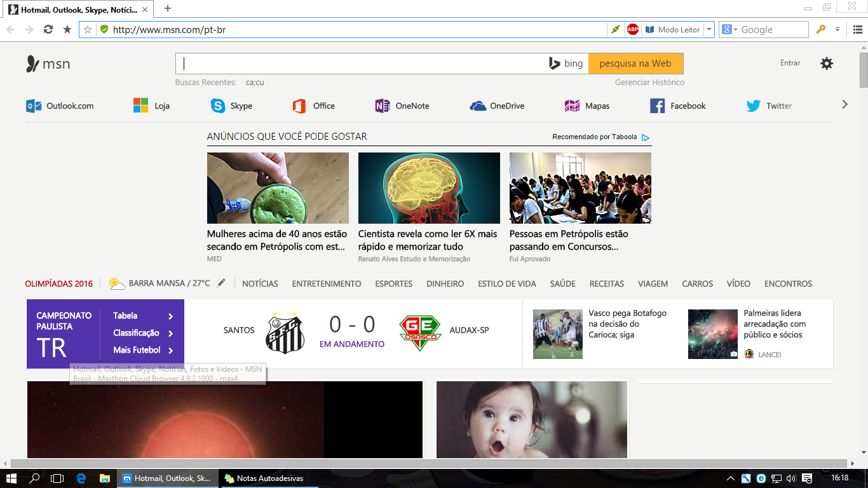This screenshot has height=488, width=868.
Task: Open the Google search engine selector
Action: click(x=730, y=29)
